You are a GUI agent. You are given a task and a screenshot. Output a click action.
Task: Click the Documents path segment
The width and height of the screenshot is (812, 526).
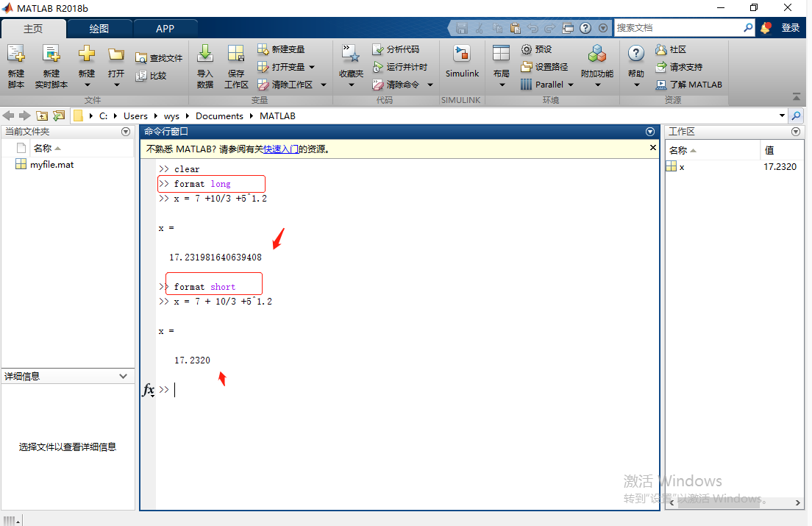pos(220,116)
